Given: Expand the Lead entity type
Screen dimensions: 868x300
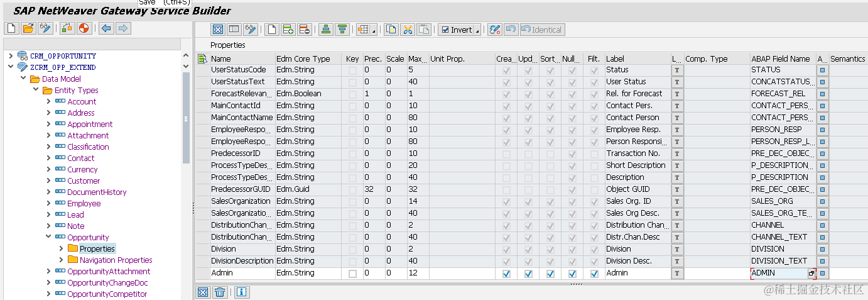Looking at the screenshot, I should tap(48, 214).
